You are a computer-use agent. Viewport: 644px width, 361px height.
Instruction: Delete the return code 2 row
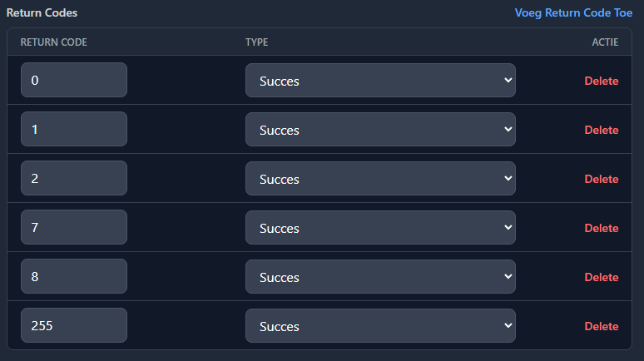tap(601, 179)
